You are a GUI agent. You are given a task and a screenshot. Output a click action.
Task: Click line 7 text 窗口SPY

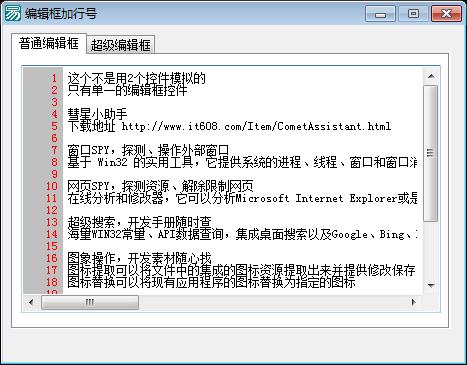(88, 150)
